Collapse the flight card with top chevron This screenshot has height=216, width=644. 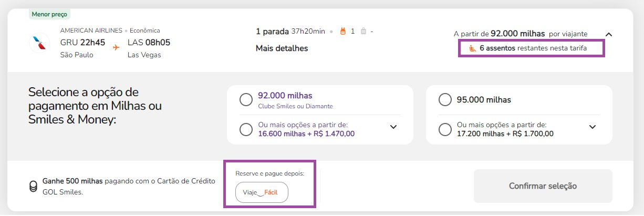click(x=609, y=34)
